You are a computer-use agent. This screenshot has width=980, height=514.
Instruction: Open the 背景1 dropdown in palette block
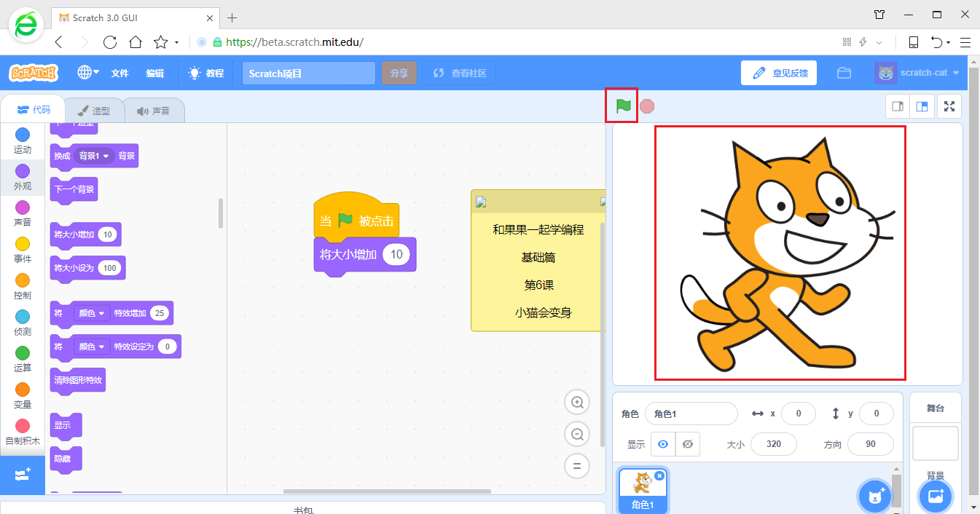(x=94, y=156)
